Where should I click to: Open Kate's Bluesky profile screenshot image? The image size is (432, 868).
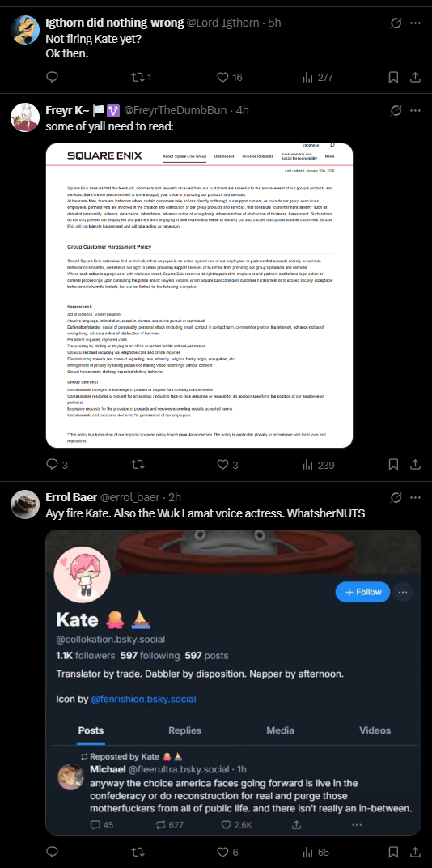[x=233, y=682]
